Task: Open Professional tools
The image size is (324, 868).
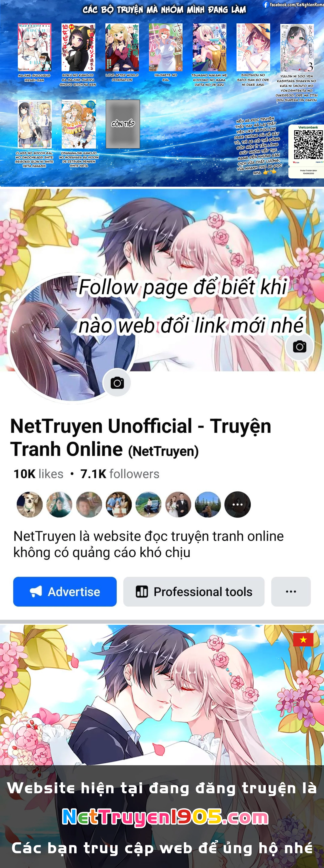Action: point(194,591)
